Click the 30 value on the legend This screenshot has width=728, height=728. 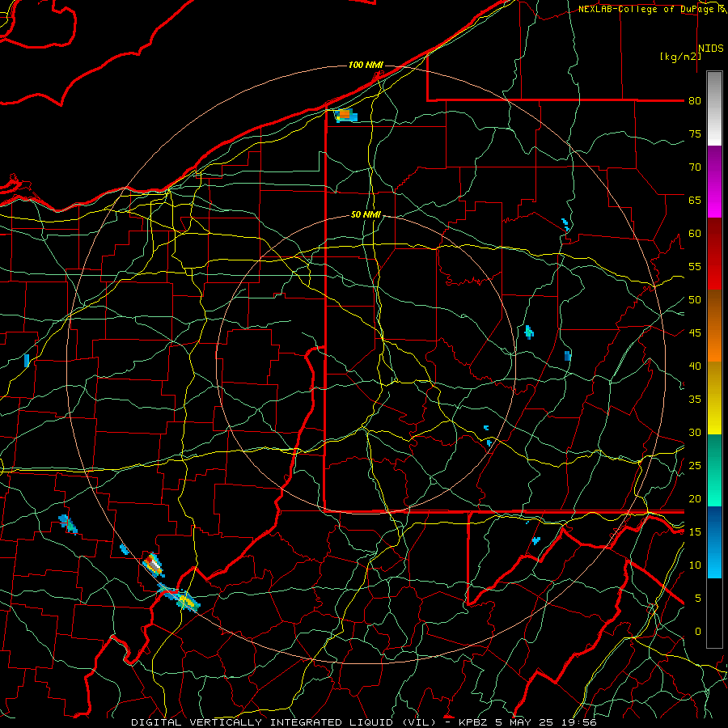[695, 432]
